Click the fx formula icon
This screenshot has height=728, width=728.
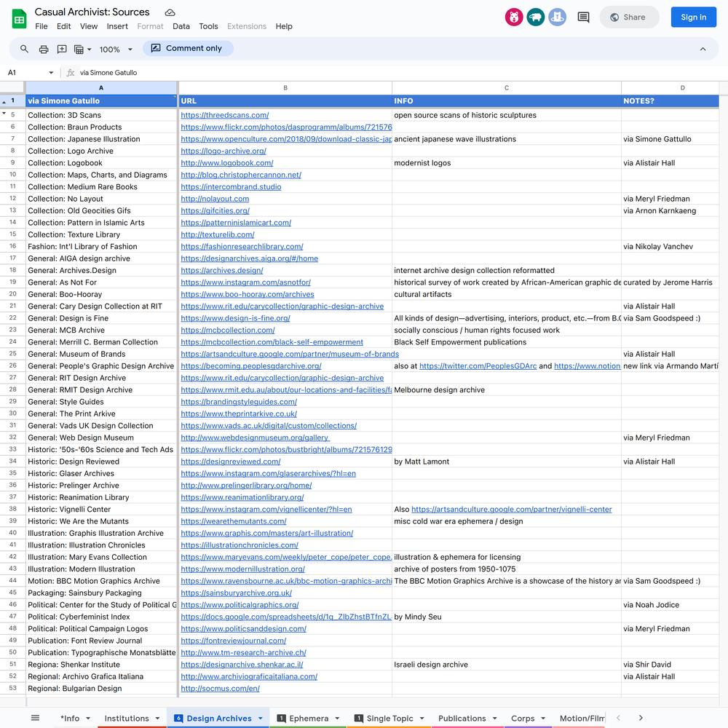tap(70, 72)
